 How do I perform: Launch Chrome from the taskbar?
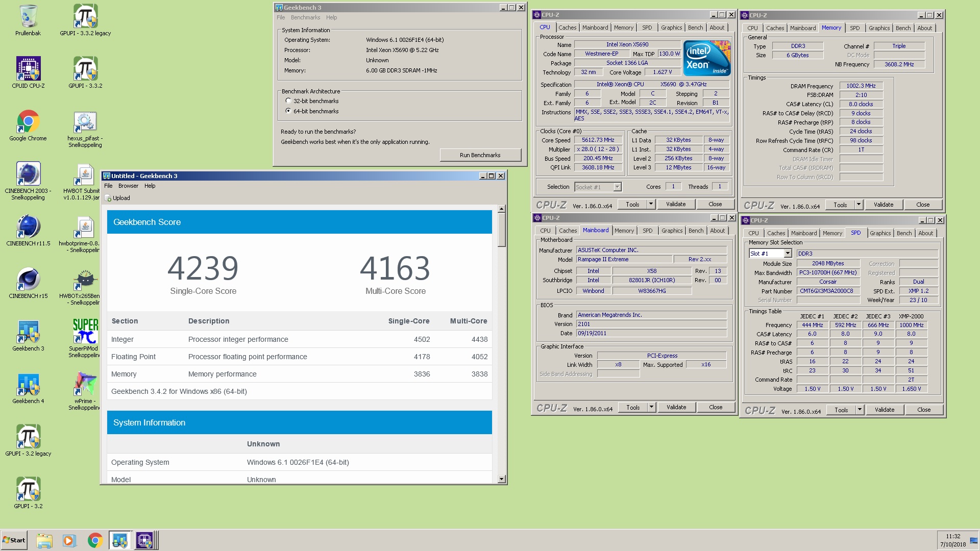point(95,540)
